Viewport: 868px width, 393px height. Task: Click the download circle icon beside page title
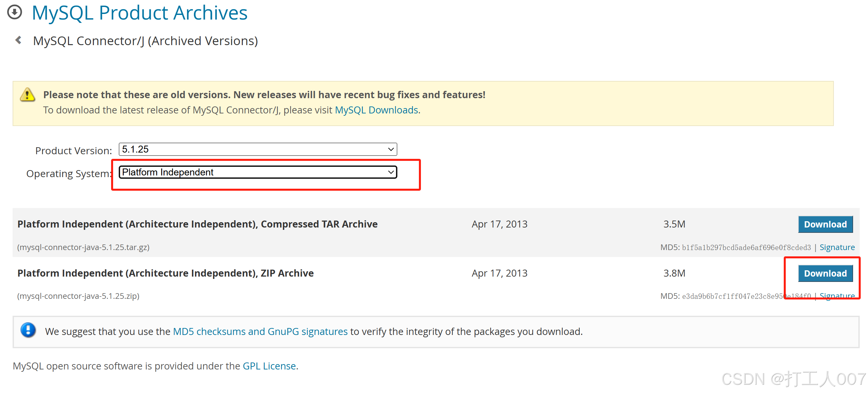click(x=15, y=13)
